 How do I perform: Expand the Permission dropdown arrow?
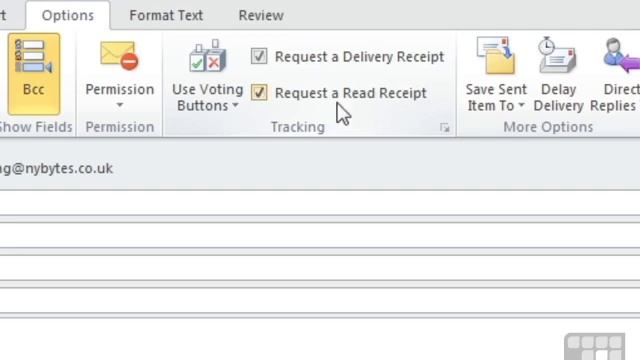pyautogui.click(x=120, y=105)
